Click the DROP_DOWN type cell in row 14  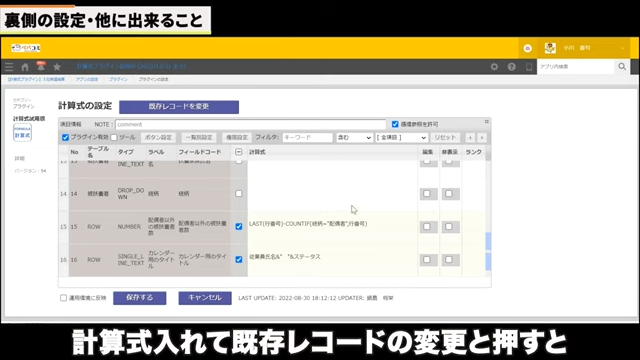click(x=131, y=193)
